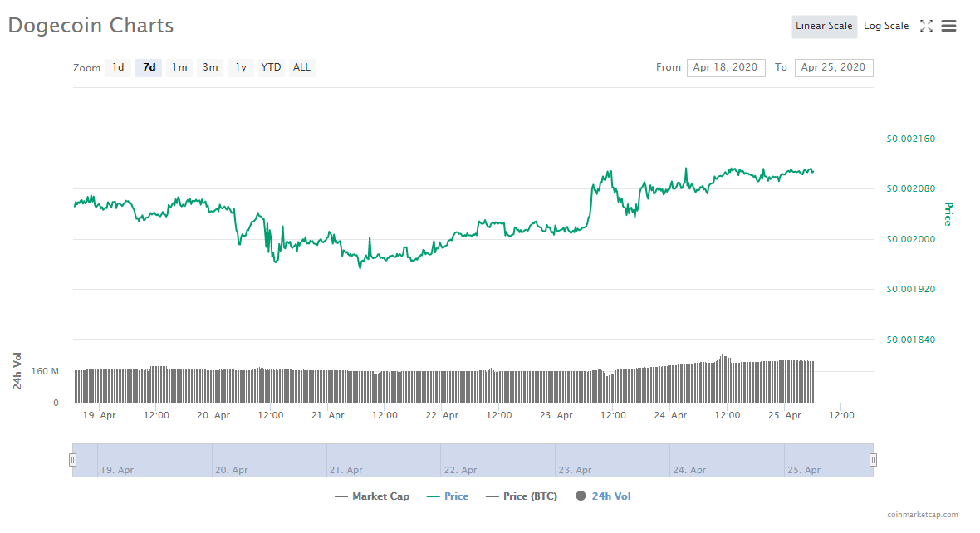Click the Dogecoin Charts heading

pyautogui.click(x=91, y=26)
